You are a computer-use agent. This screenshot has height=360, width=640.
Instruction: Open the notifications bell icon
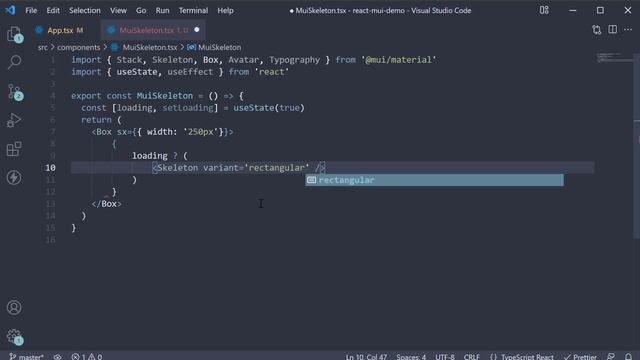628,356
